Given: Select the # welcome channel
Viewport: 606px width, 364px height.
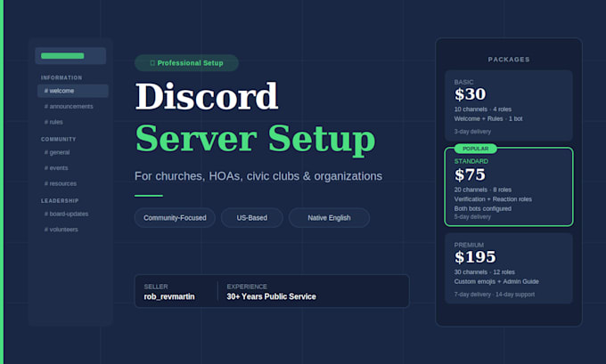Looking at the screenshot, I should 73,91.
